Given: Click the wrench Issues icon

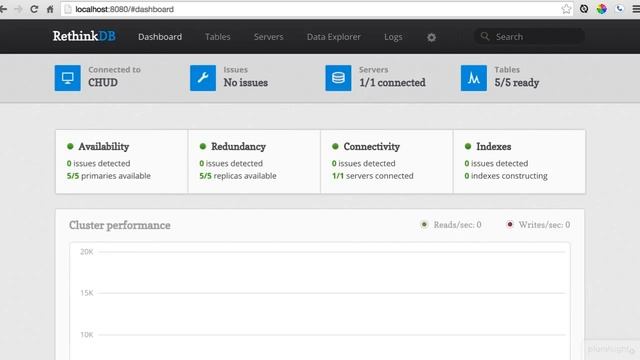Looking at the screenshot, I should [203, 78].
